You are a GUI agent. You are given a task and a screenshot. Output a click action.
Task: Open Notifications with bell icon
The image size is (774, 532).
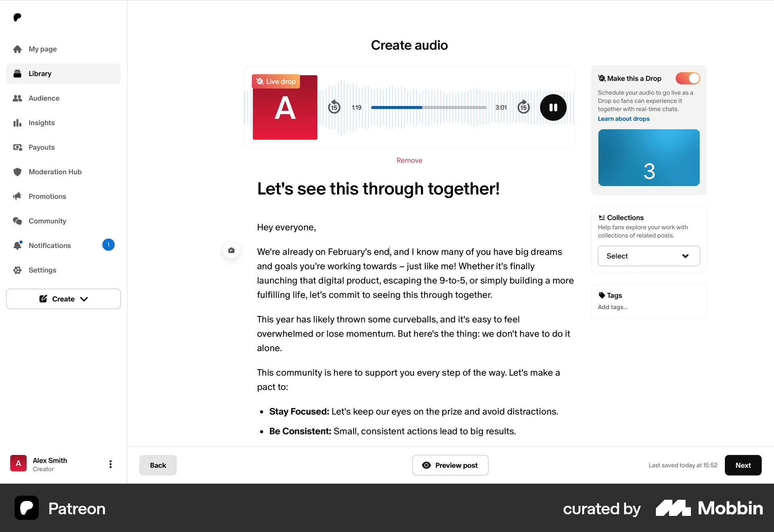coord(50,245)
